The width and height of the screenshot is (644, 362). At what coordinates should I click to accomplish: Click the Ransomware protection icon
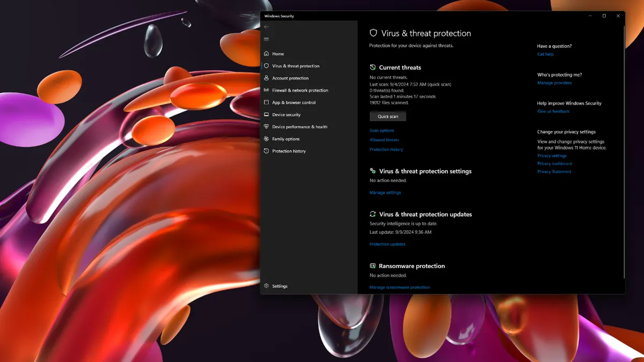click(373, 266)
